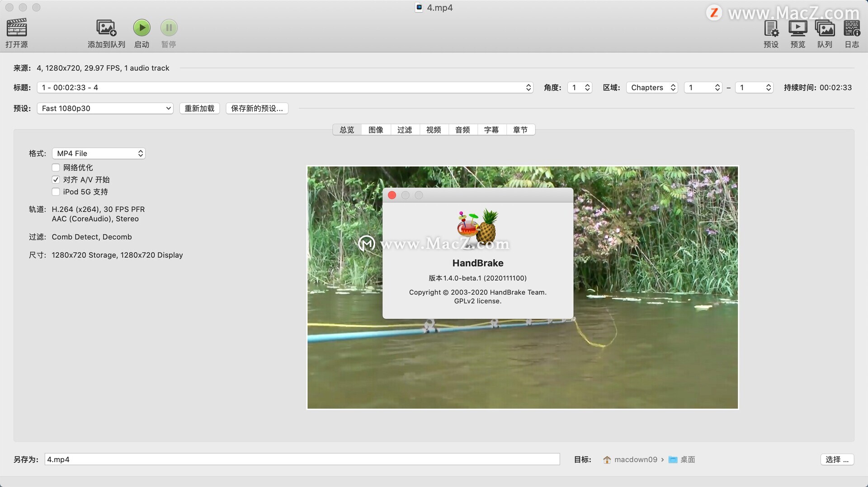Open the end chapter dropdown
This screenshot has height=487, width=868.
[x=754, y=87]
